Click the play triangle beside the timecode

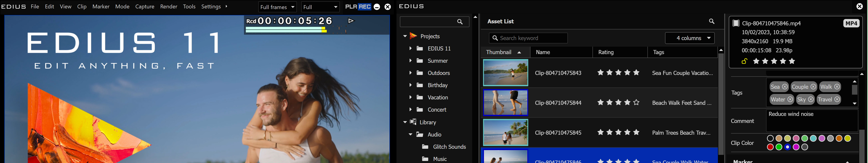(x=351, y=21)
